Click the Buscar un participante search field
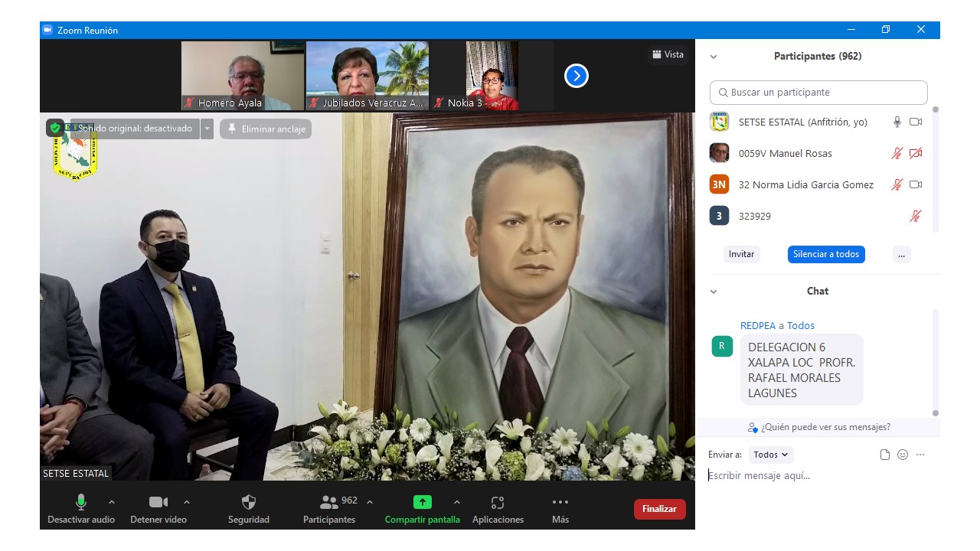The width and height of the screenshot is (980, 551). click(x=818, y=93)
